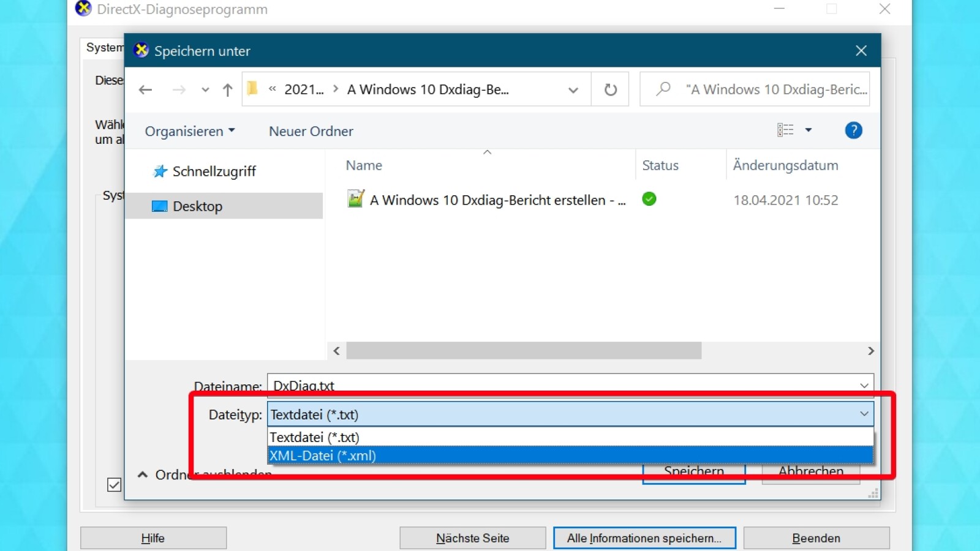Open the Dateiname dropdown arrow
The height and width of the screenshot is (551, 980).
[864, 386]
